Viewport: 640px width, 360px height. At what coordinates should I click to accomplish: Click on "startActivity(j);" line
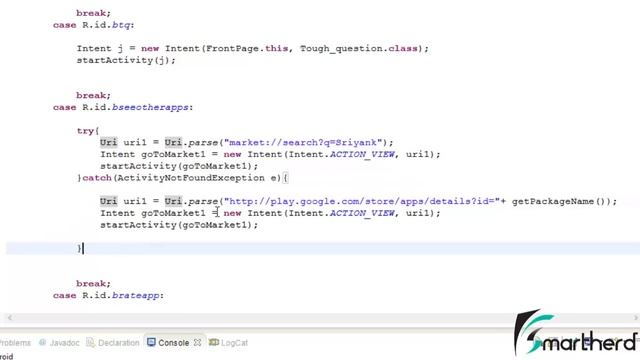point(126,60)
